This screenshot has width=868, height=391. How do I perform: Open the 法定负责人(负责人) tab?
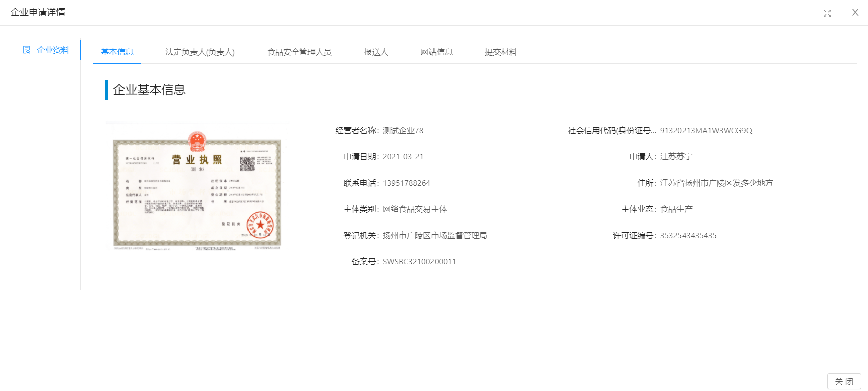click(200, 52)
